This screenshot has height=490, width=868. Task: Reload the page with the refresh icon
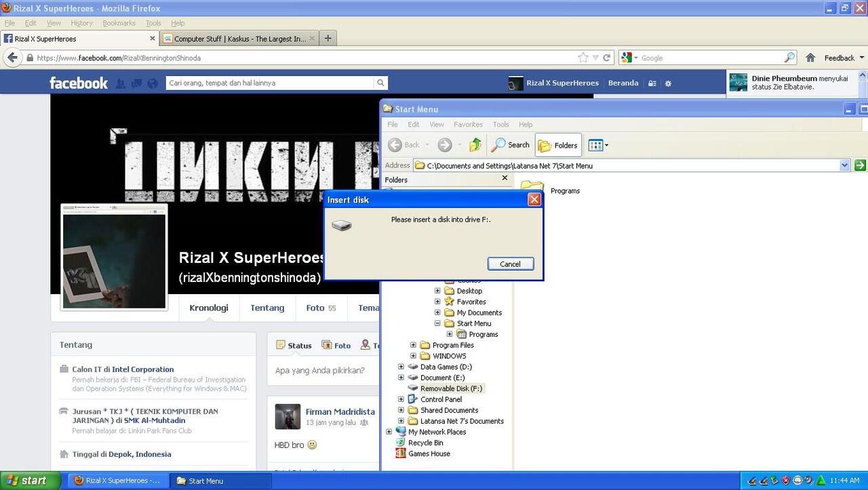[607, 58]
